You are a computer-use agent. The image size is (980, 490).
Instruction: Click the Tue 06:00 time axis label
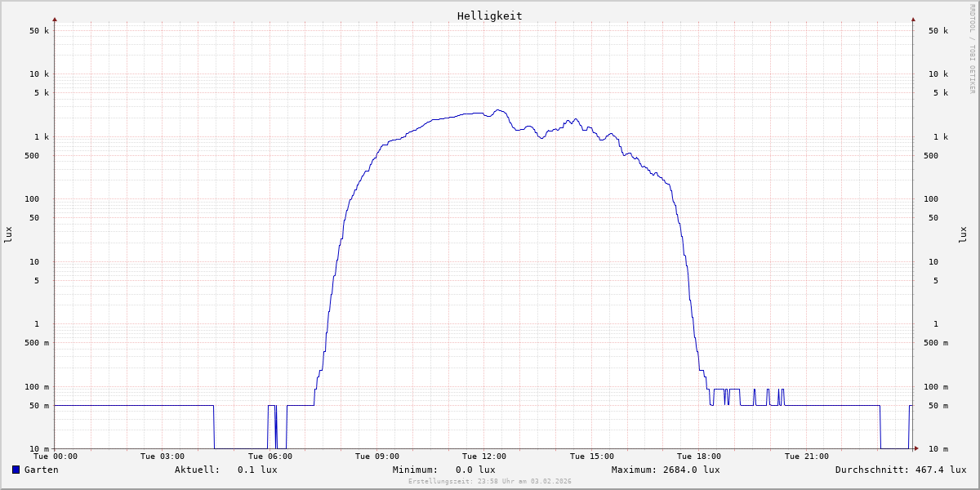click(x=269, y=457)
